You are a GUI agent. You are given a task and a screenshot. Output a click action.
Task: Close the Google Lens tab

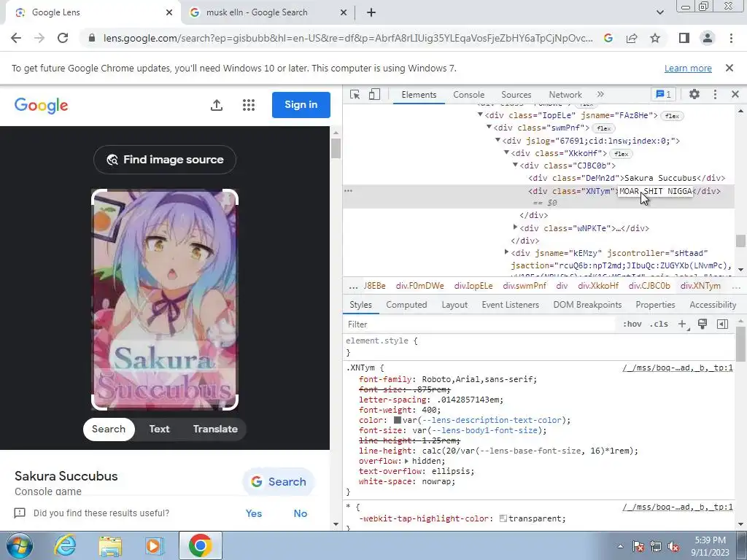coord(169,12)
